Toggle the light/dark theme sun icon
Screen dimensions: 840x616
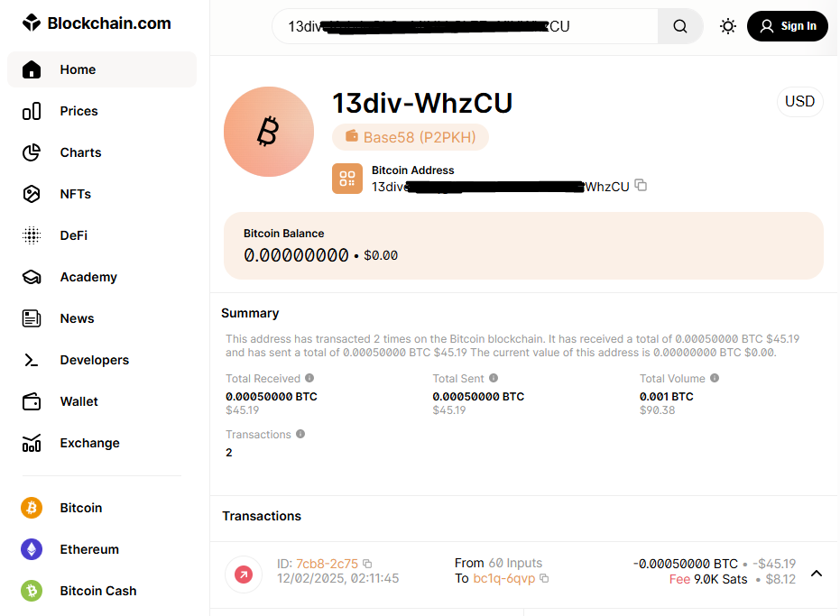click(728, 26)
